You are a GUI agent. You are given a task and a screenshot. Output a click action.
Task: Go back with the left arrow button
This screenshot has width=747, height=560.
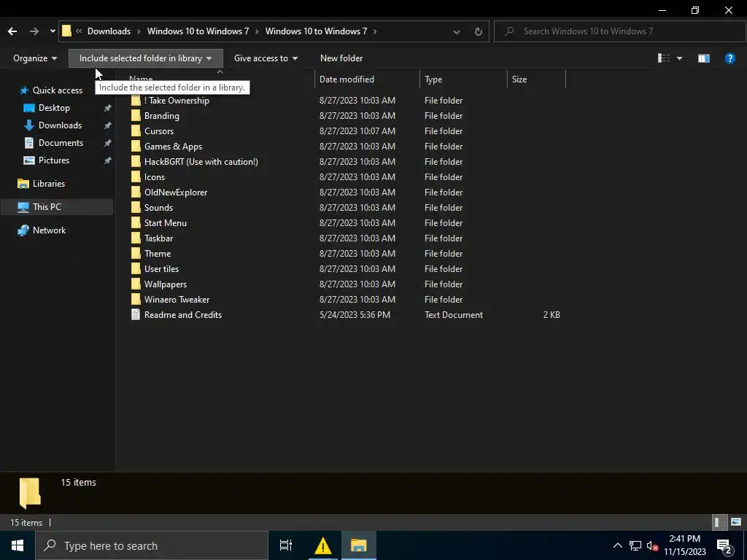click(12, 31)
